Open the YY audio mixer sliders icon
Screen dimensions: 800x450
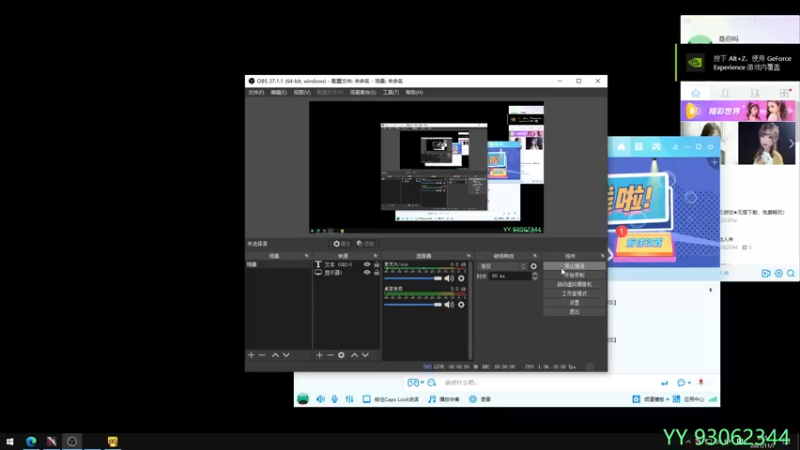coord(349,399)
